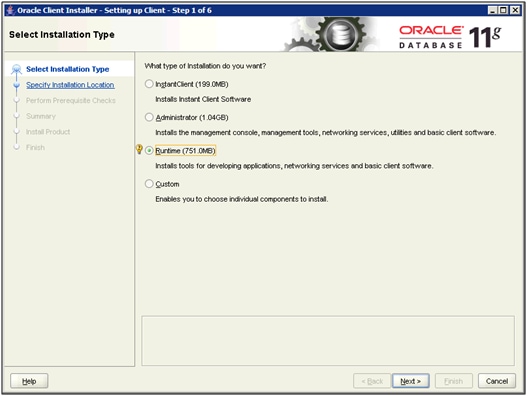Image resolution: width=528 pixels, height=396 pixels.
Task: Click the Install Product step
Action: click(x=48, y=132)
